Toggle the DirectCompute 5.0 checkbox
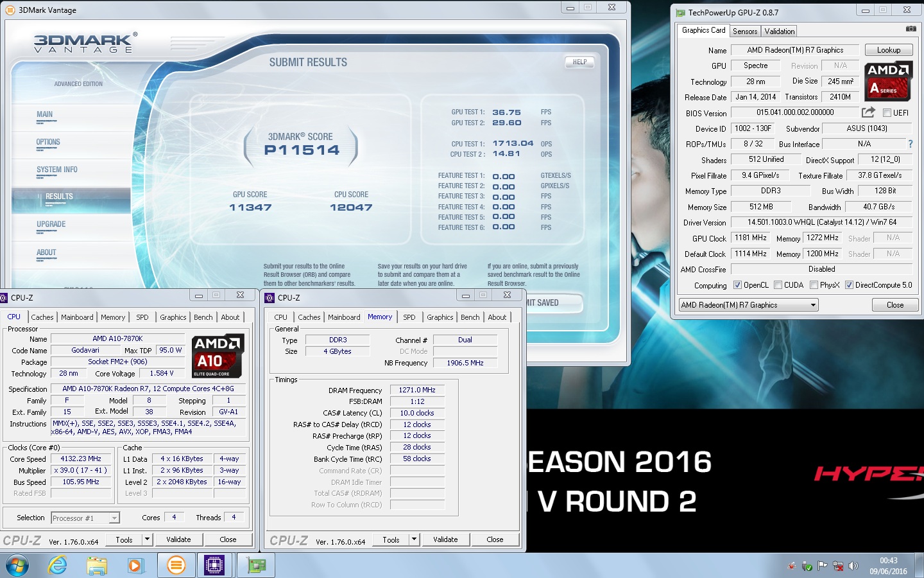924x578 pixels. pos(849,285)
